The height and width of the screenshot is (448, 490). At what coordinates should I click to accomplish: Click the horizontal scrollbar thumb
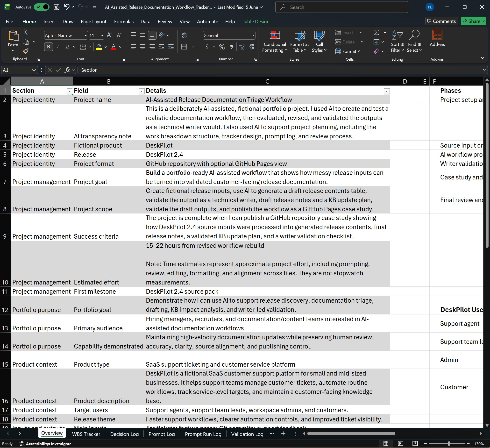click(351, 434)
